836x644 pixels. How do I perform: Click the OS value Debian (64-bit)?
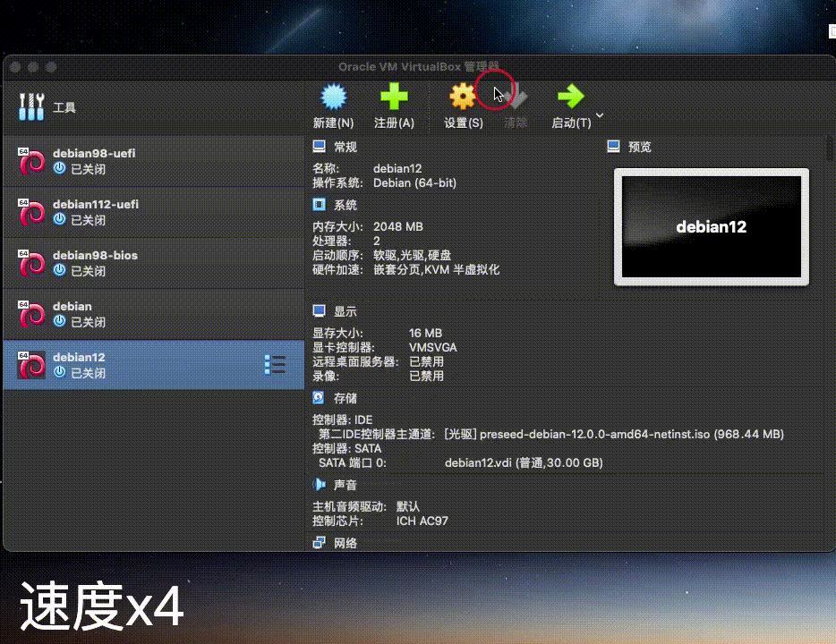point(414,183)
